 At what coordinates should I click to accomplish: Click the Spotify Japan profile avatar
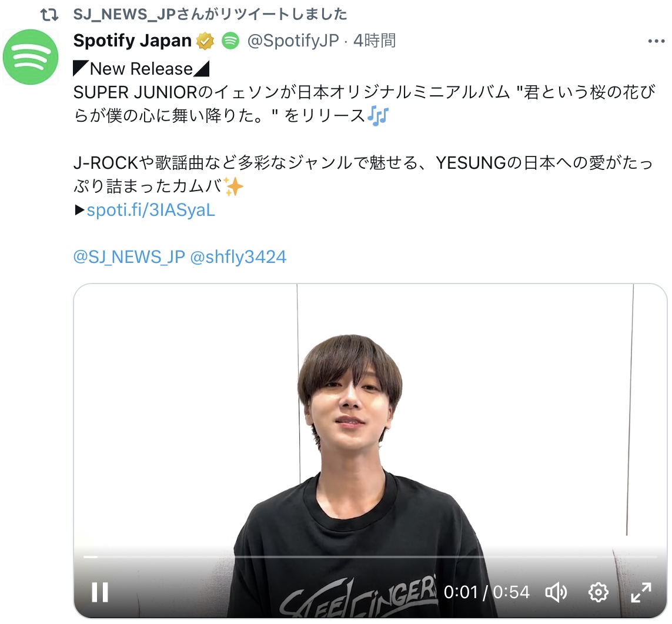30,56
